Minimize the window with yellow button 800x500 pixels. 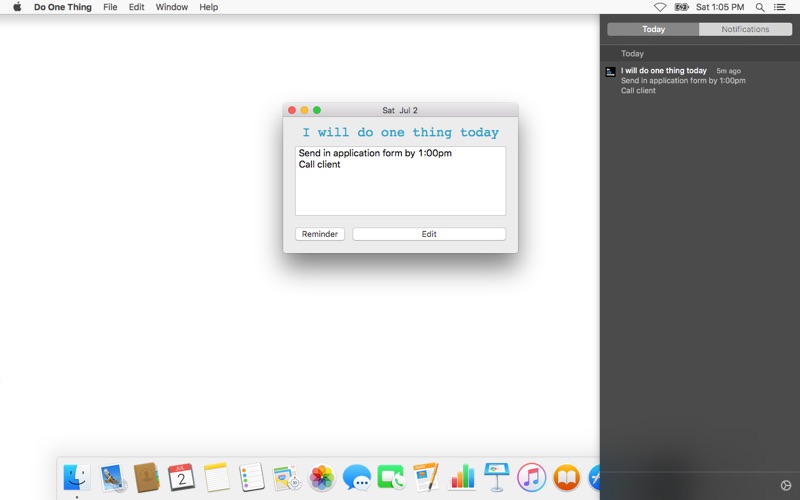[x=304, y=110]
